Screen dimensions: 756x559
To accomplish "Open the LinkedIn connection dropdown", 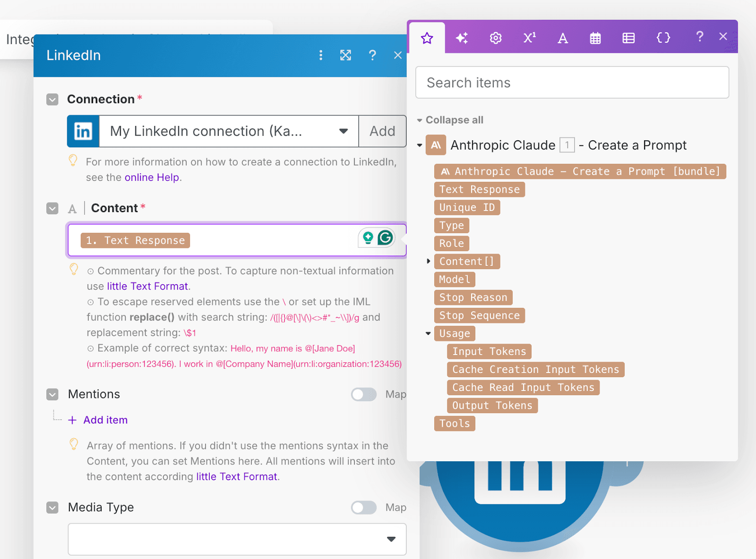I will [x=229, y=131].
